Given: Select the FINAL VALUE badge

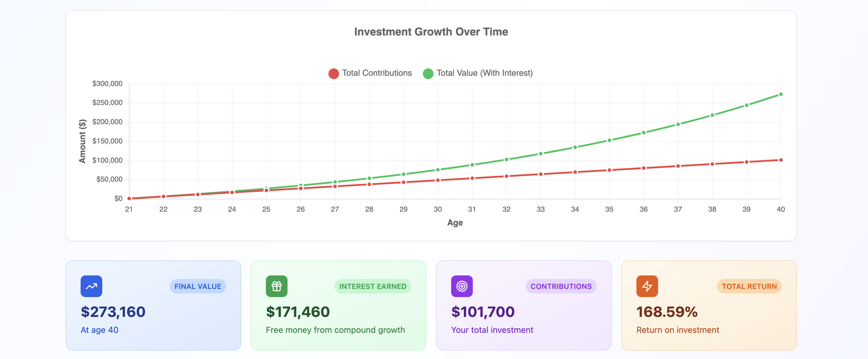Looking at the screenshot, I should (x=198, y=286).
